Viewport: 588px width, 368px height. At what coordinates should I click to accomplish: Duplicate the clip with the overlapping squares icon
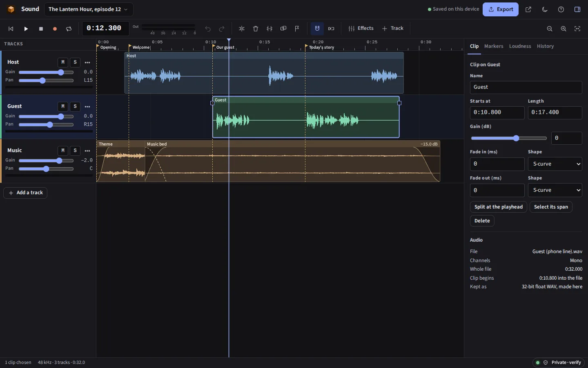(x=283, y=29)
